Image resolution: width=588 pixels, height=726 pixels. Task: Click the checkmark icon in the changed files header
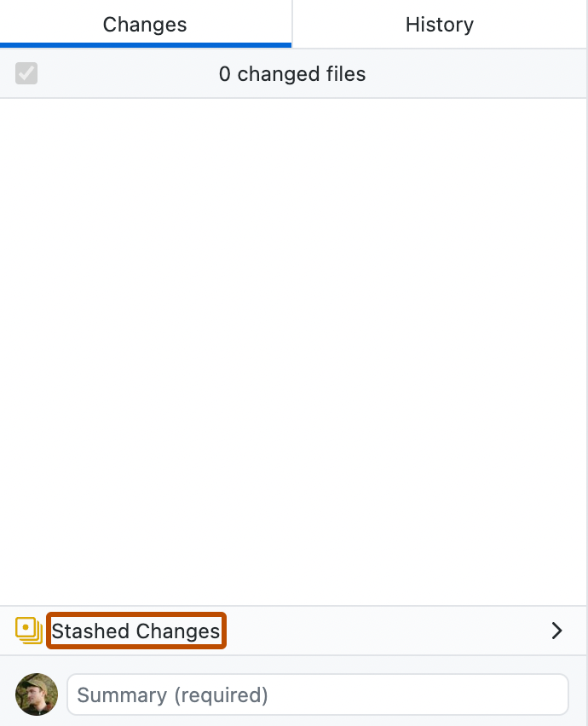(x=26, y=74)
